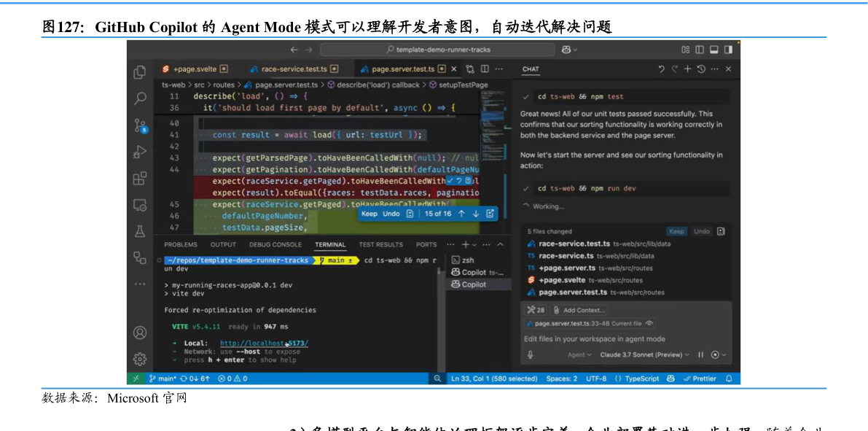This screenshot has height=431, width=868.
Task: Open the Copilot dropdown in the title bar
Action: (569, 50)
